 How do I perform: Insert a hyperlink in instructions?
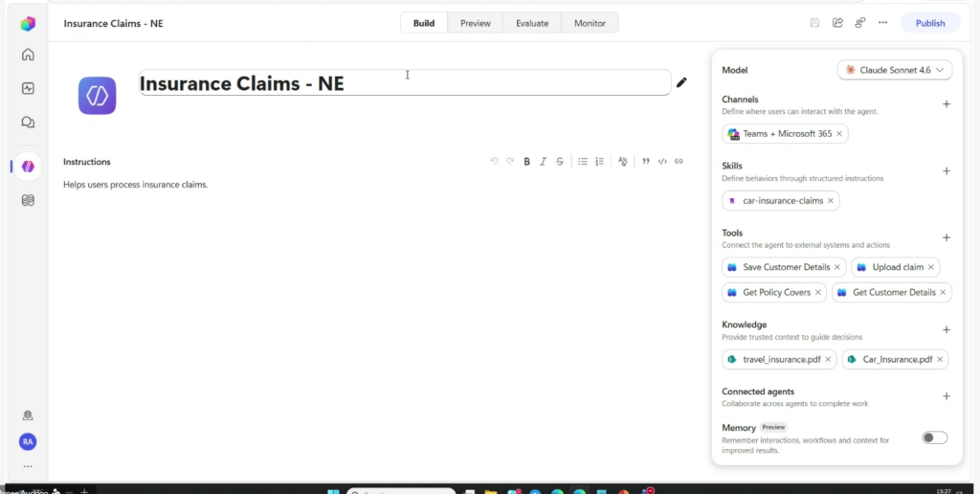coord(679,162)
